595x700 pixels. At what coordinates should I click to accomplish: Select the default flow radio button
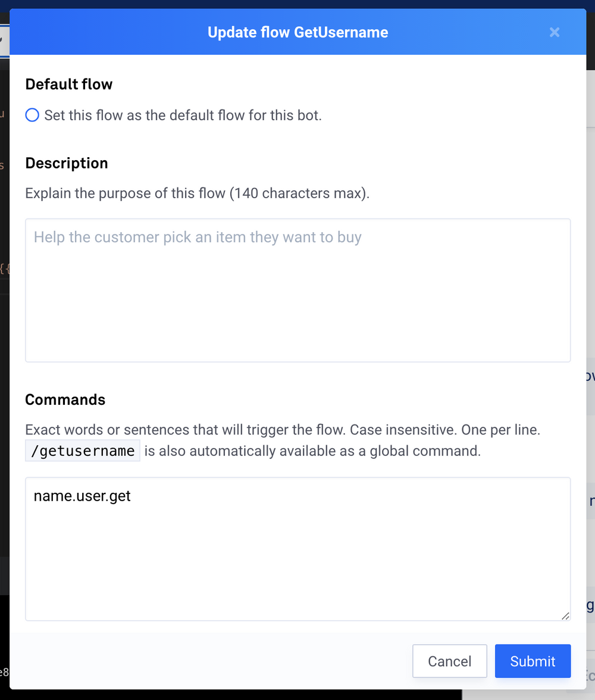(32, 115)
